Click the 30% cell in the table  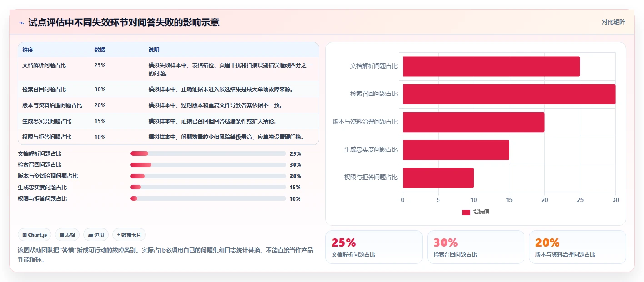click(100, 89)
